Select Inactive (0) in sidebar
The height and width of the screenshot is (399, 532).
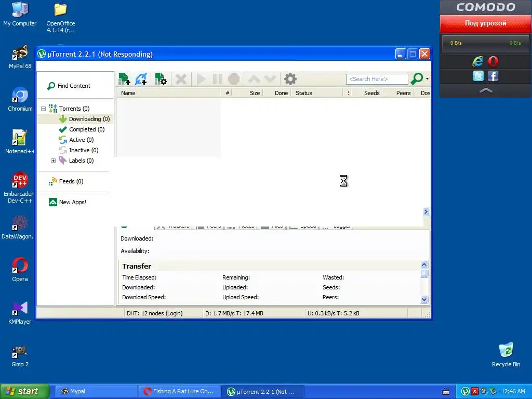pos(79,150)
